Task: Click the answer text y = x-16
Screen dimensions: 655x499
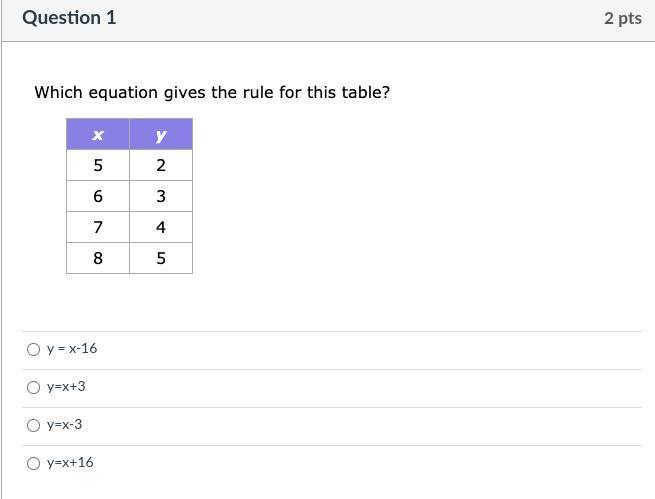Action: pos(72,349)
